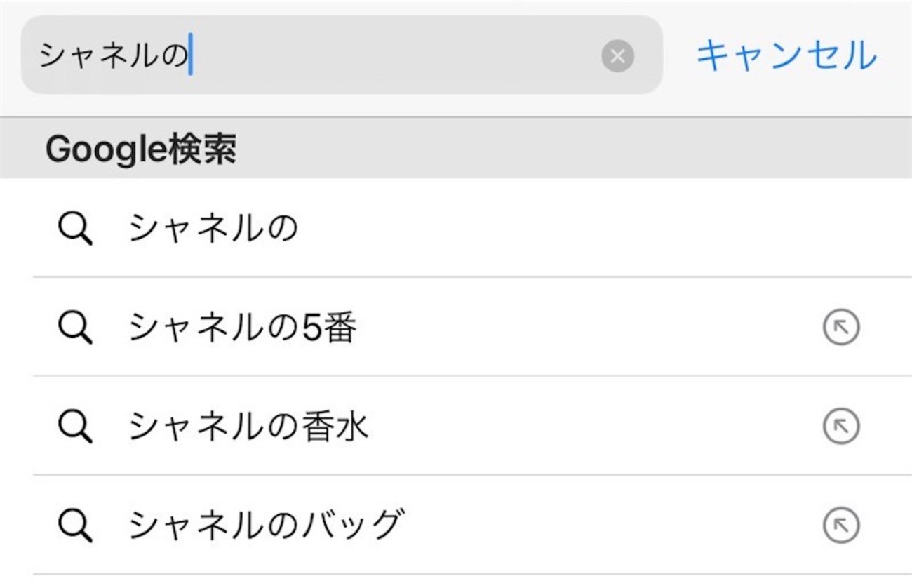Fill search with シャネルの5番 using arrow icon
Image resolution: width=912 pixels, height=588 pixels.
(840, 328)
